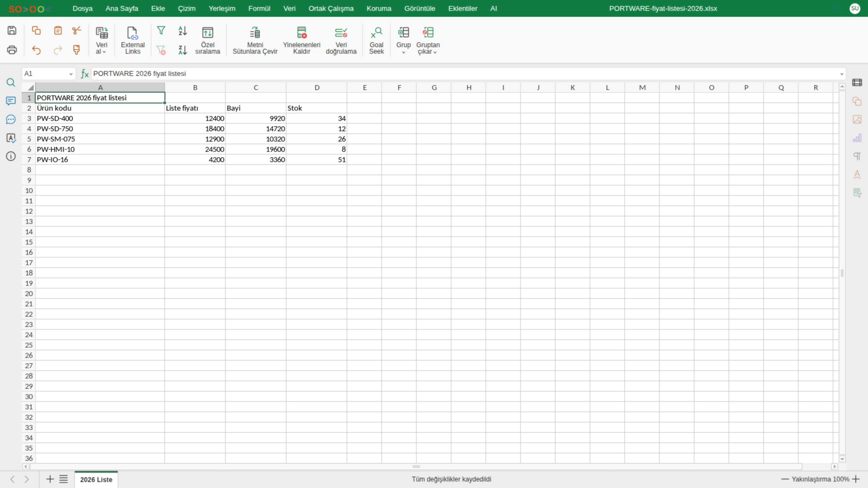Run Metni Sütunlara Çevir
The width and height of the screenshot is (868, 488).
pos(255,40)
